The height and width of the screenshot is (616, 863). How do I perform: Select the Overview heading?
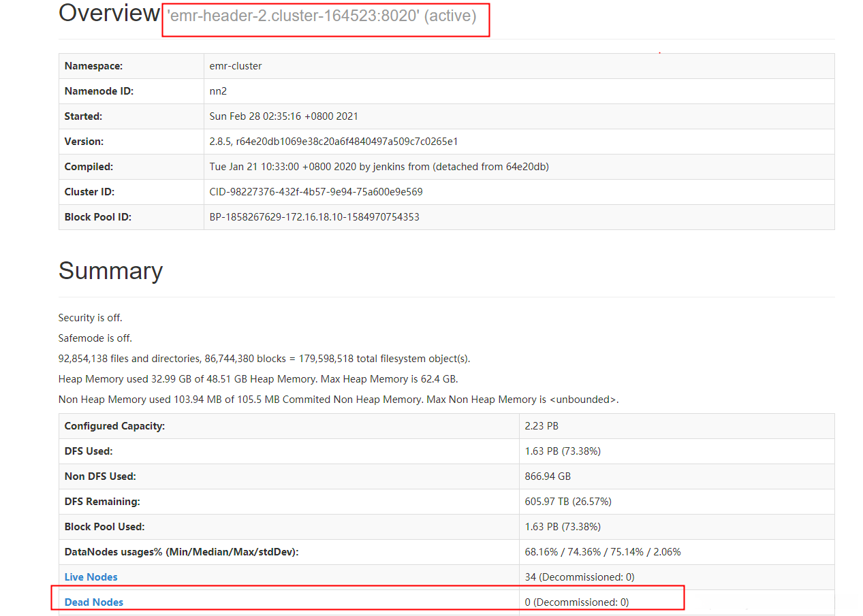[109, 13]
